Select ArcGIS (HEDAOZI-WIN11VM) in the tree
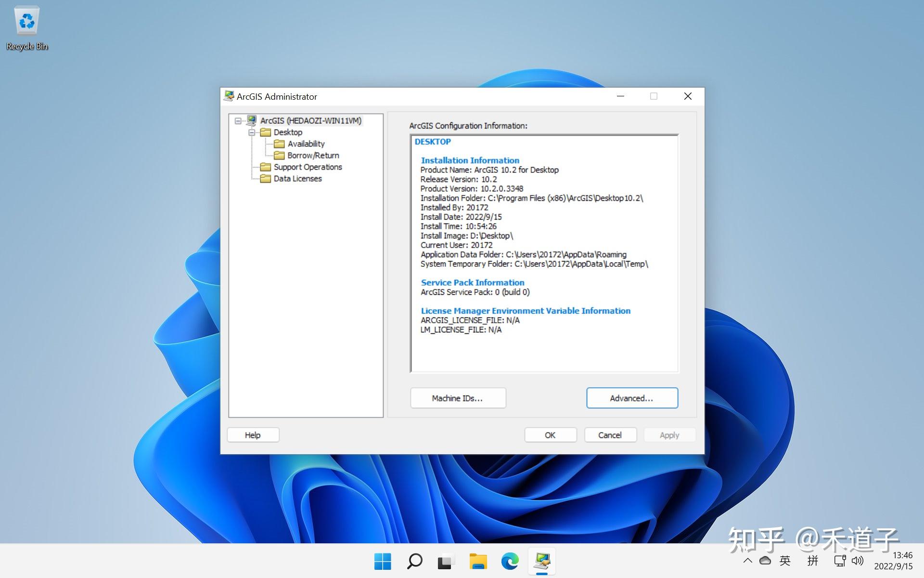Viewport: 924px width, 578px height. [311, 120]
